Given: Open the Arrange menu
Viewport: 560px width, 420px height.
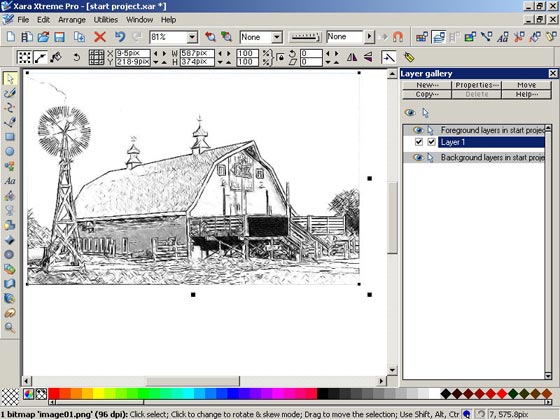Looking at the screenshot, I should coord(72,20).
